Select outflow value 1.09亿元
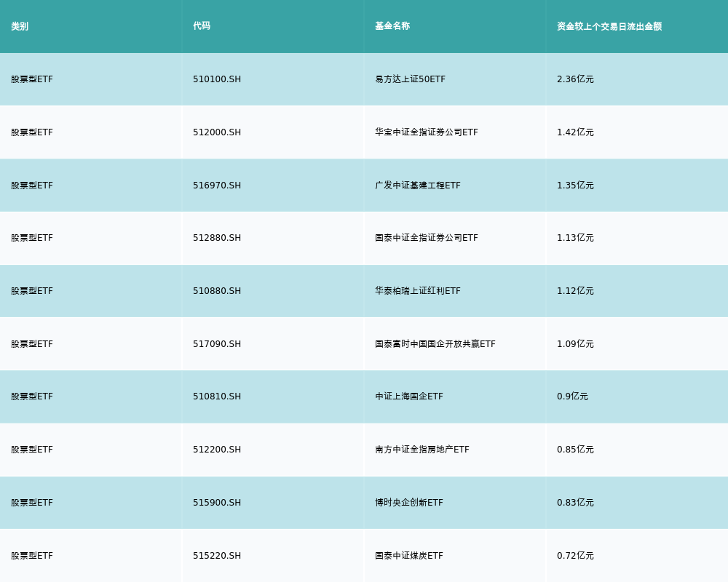The width and height of the screenshot is (728, 582). [x=575, y=344]
